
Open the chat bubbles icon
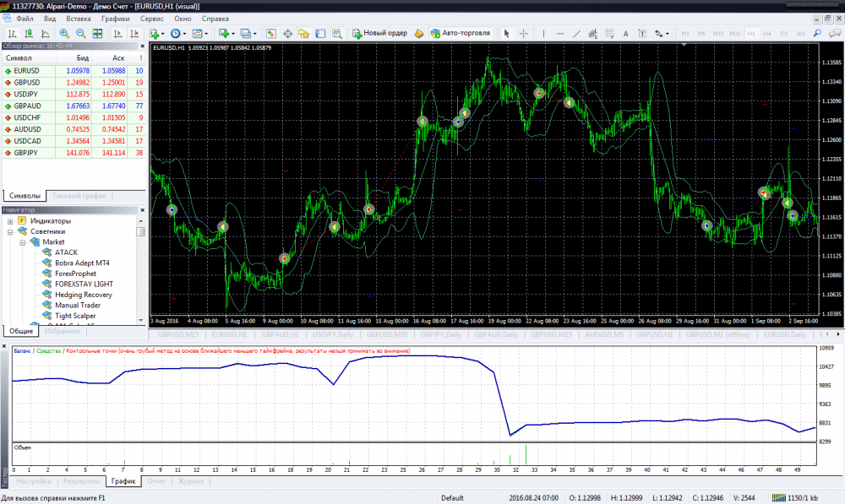(835, 34)
